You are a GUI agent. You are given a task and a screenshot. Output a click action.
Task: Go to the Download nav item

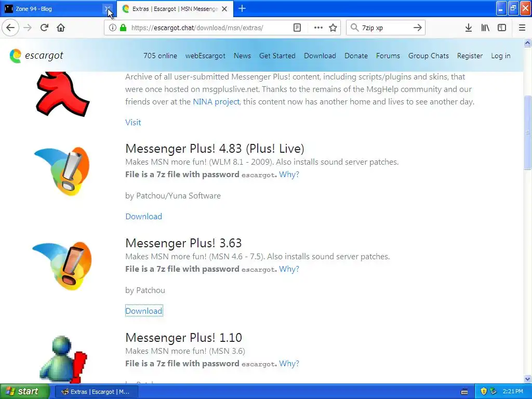[320, 56]
